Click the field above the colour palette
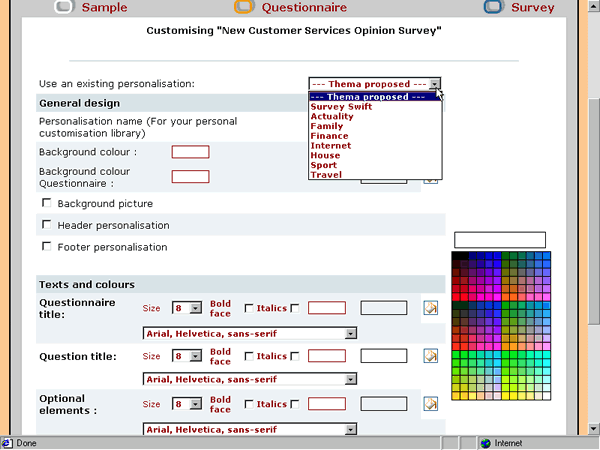600x450 pixels. (x=500, y=240)
